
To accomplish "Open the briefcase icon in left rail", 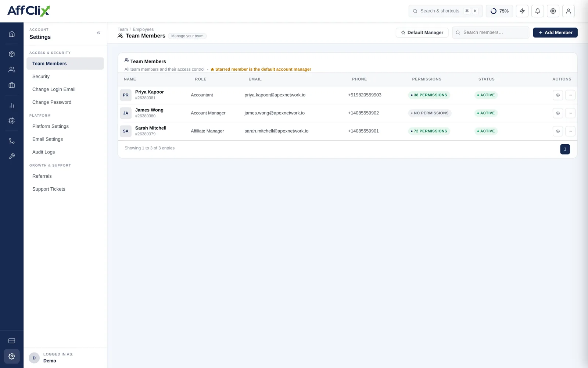I will (12, 85).
